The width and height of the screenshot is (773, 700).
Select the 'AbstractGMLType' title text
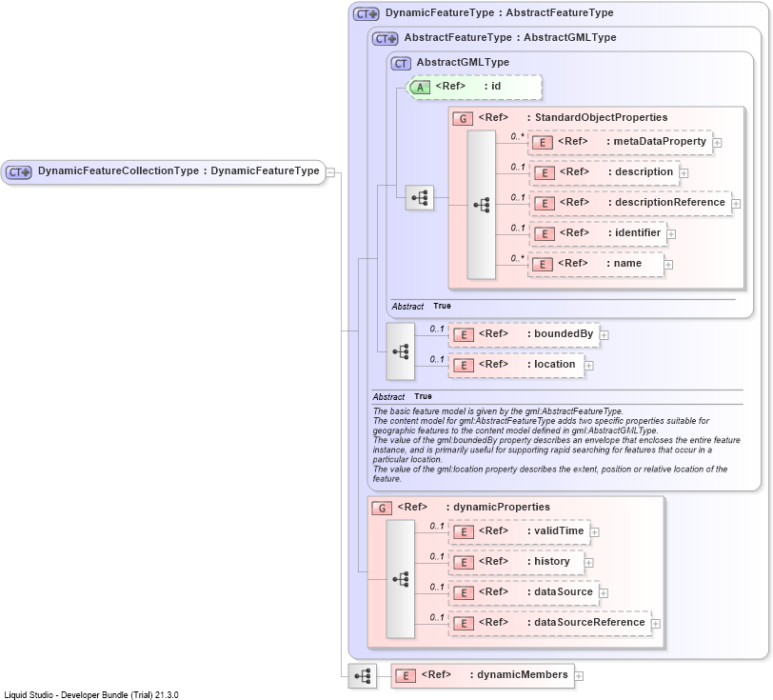pyautogui.click(x=463, y=62)
